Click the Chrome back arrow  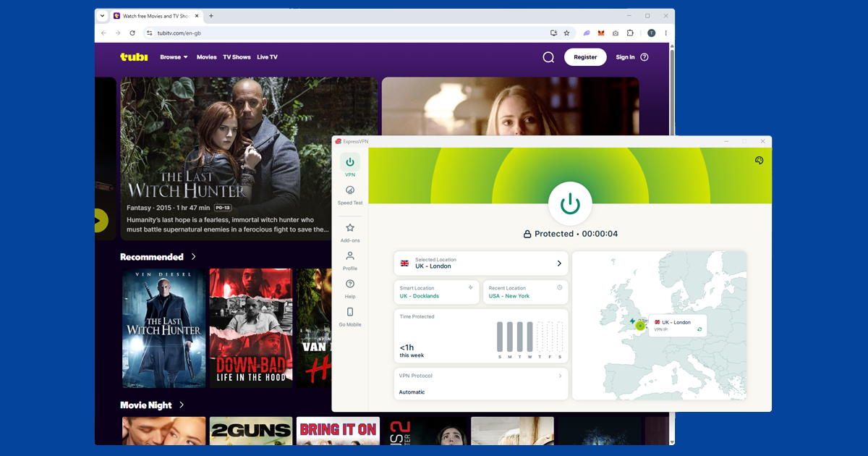tap(103, 33)
